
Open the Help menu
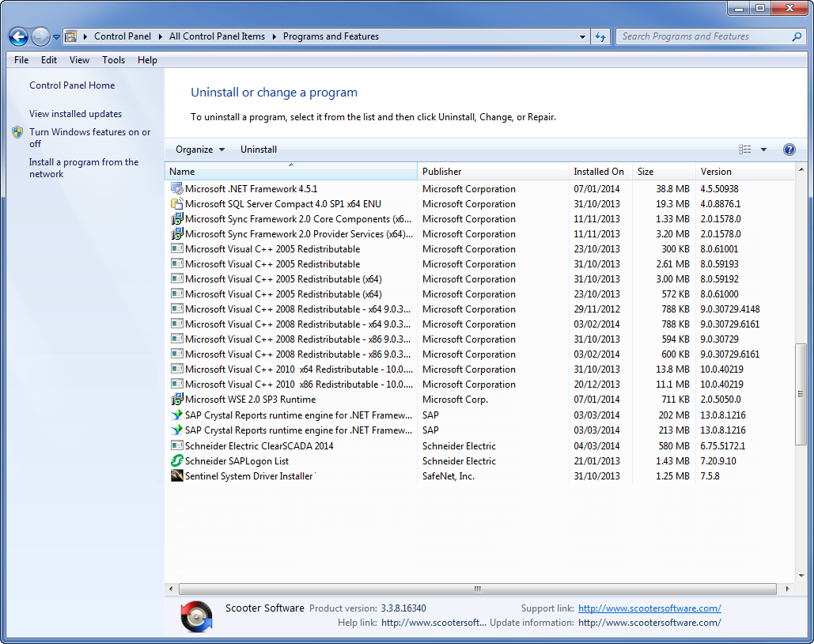pyautogui.click(x=147, y=59)
